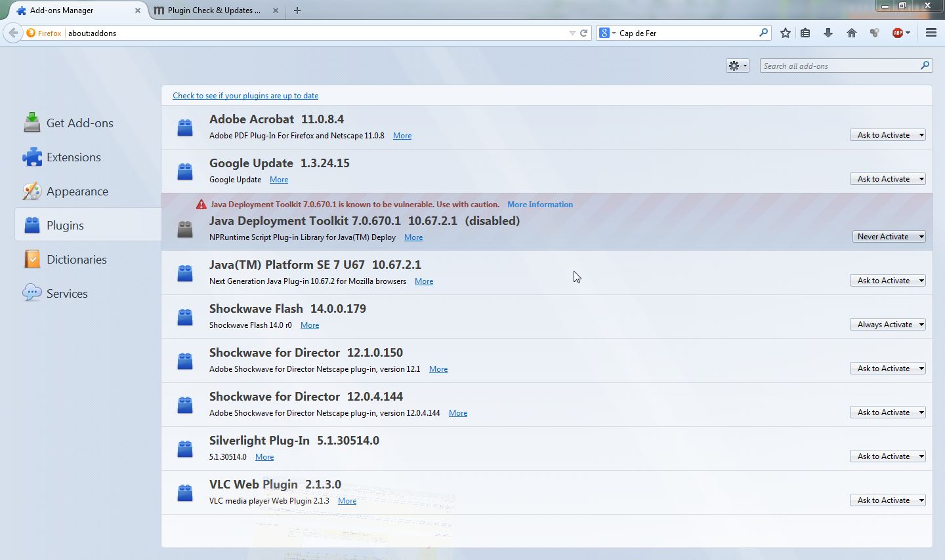
Task: Switch to the Plugin Check & Updates tab
Action: coord(214,10)
